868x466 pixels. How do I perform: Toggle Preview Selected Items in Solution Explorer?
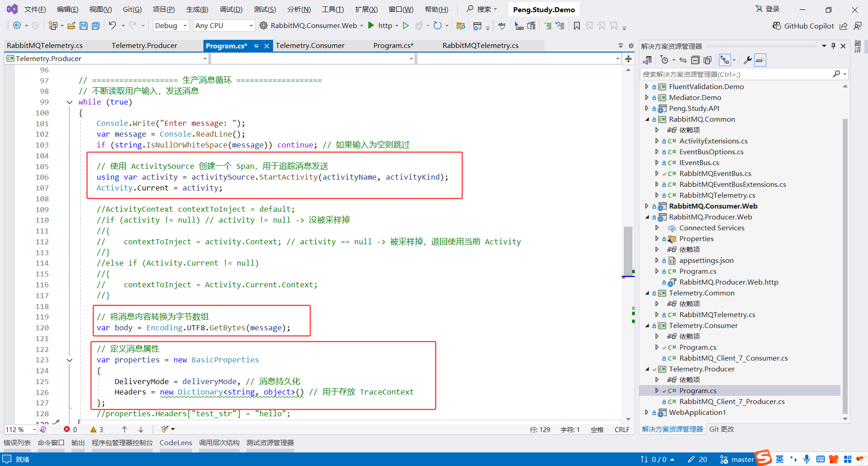click(x=760, y=60)
